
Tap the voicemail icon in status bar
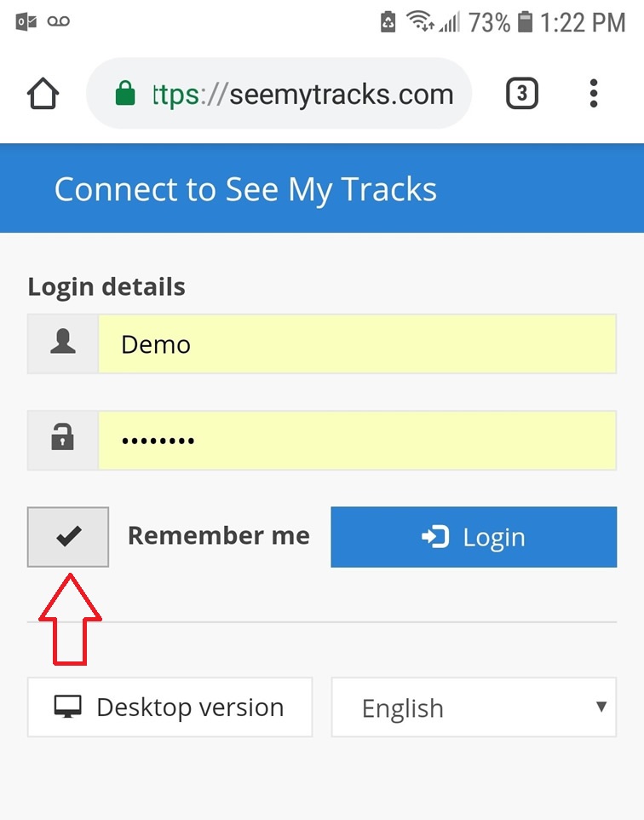point(59,21)
